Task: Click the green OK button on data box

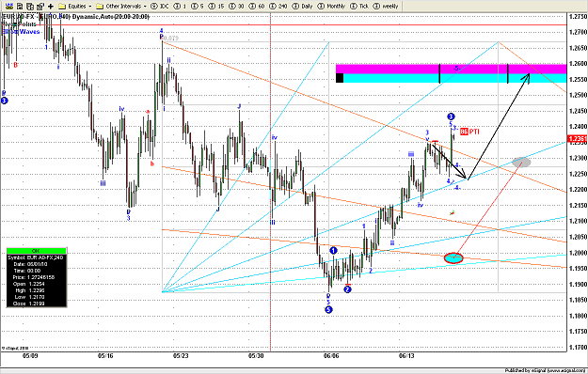Action: (37, 251)
